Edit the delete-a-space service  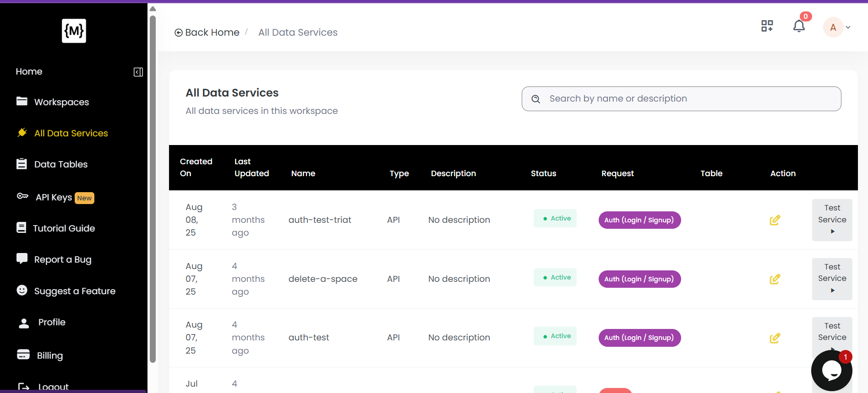click(775, 279)
